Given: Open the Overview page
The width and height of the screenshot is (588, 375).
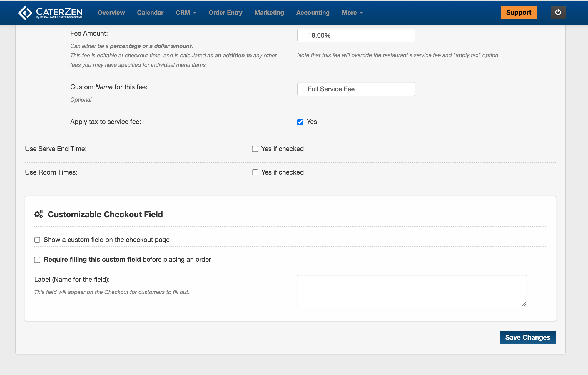Looking at the screenshot, I should [x=111, y=13].
